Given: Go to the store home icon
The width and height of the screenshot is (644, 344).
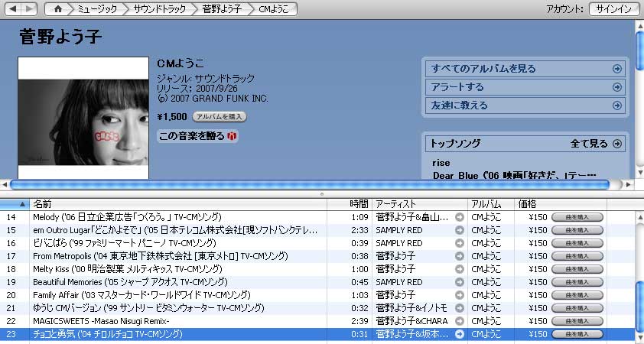Looking at the screenshot, I should [57, 9].
